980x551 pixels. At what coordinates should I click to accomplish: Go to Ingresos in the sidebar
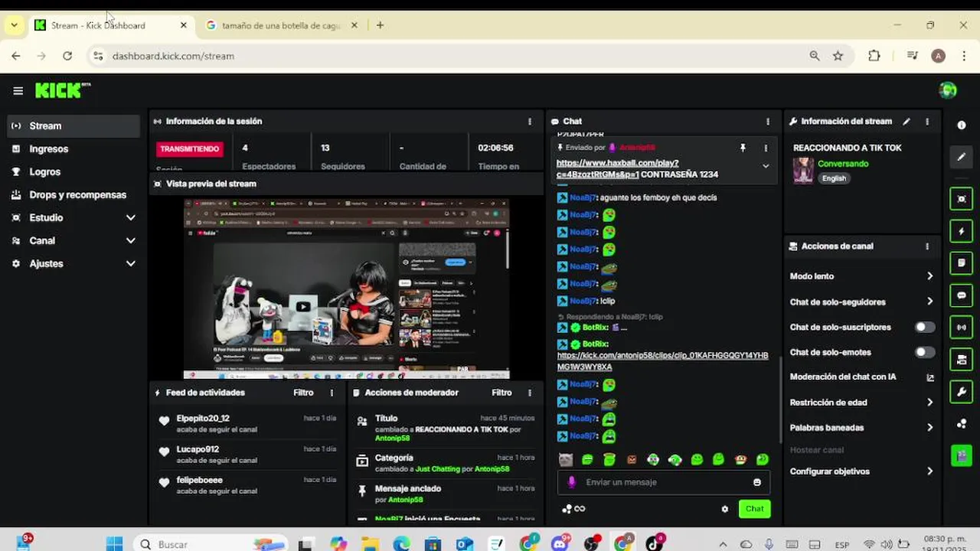[x=73, y=149]
